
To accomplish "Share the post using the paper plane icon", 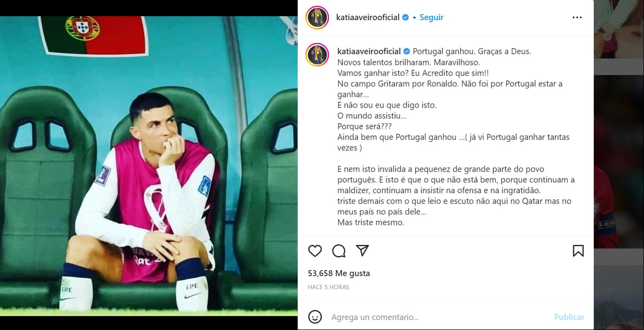I will click(x=362, y=251).
